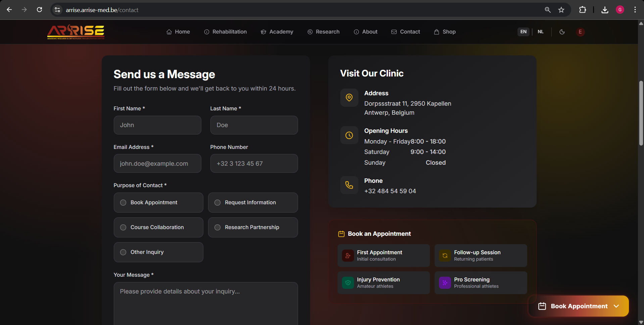644x325 pixels.
Task: Expand the floating Book Appointment chevron
Action: coord(616,306)
